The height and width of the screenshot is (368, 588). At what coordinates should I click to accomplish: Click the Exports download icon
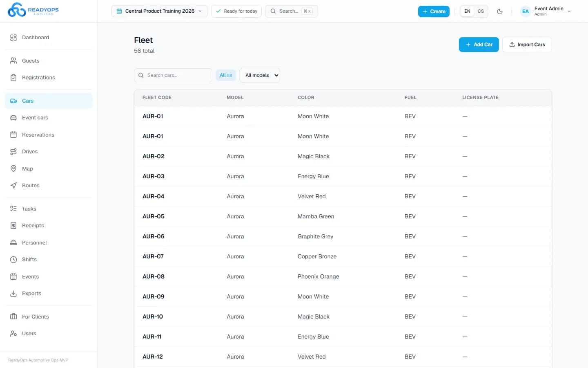pyautogui.click(x=13, y=294)
